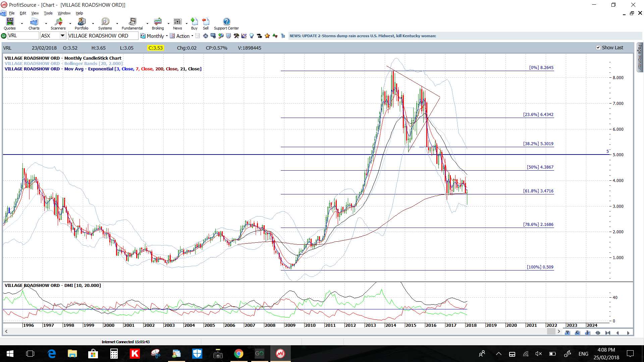
Task: Click the gold star favourites icon
Action: click(267, 36)
